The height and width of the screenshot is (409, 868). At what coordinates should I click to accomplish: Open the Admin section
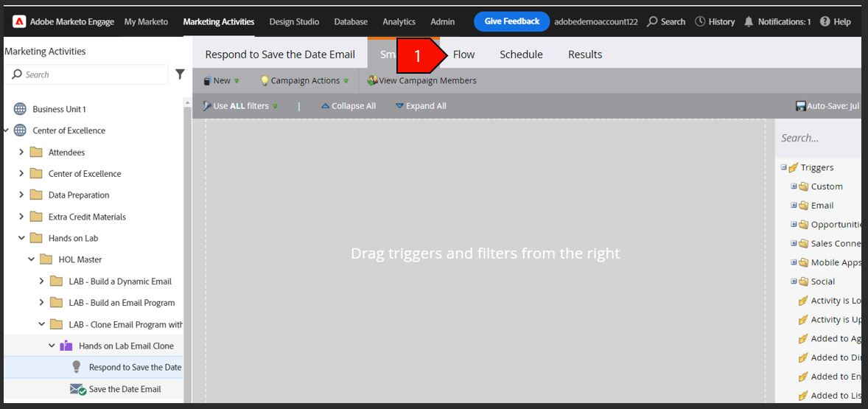click(443, 21)
